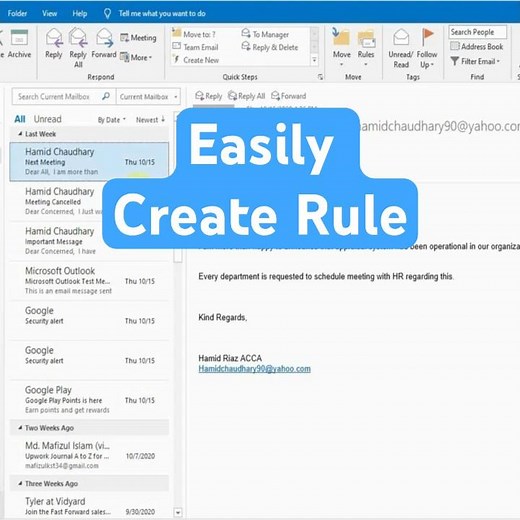Open the Quick Steps dialog launcher

click(320, 77)
